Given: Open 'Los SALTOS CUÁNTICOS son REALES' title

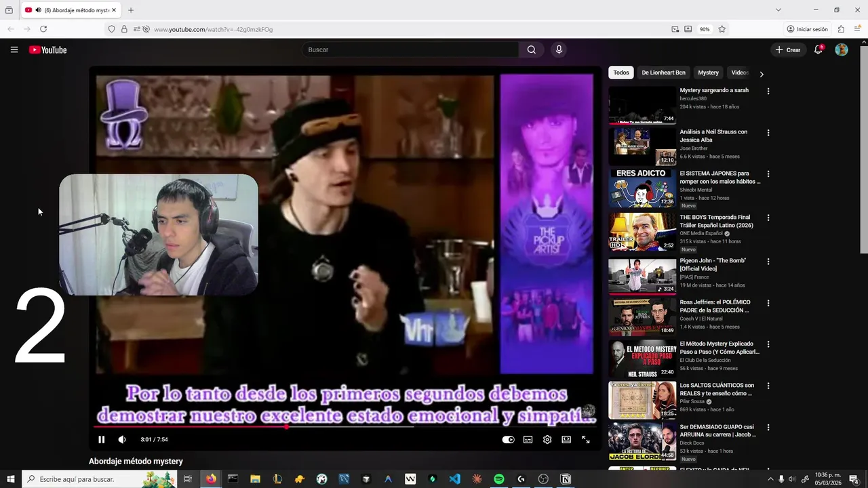Looking at the screenshot, I should click(x=717, y=389).
